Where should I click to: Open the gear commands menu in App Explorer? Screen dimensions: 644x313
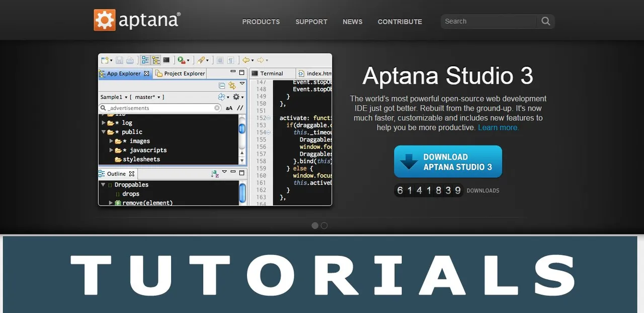237,97
